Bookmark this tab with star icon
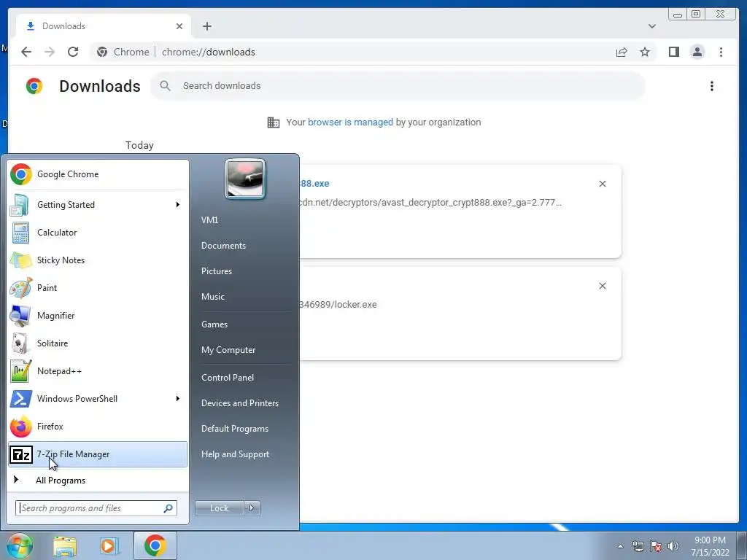 tap(645, 52)
